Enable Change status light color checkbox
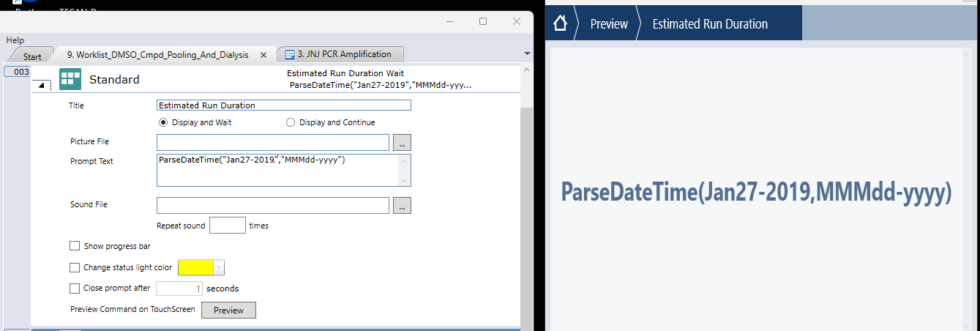Viewport: 980px width, 331px height. coord(75,268)
